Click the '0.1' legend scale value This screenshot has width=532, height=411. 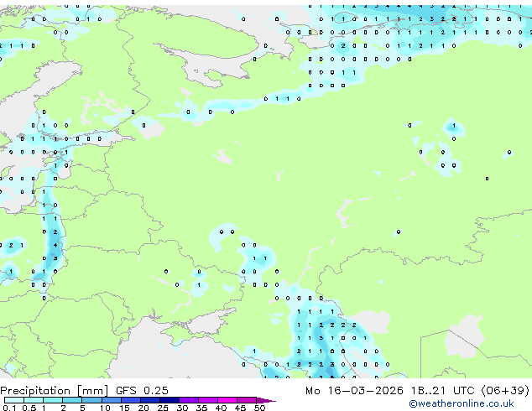click(9, 408)
